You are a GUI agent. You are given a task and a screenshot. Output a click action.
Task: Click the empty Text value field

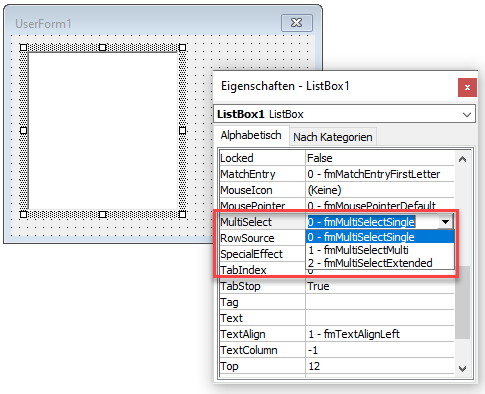[x=380, y=318]
